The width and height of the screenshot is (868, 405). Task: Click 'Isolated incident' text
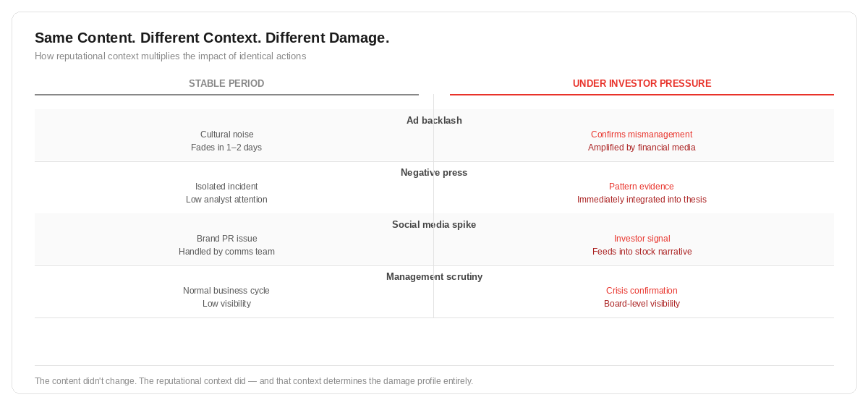click(226, 187)
